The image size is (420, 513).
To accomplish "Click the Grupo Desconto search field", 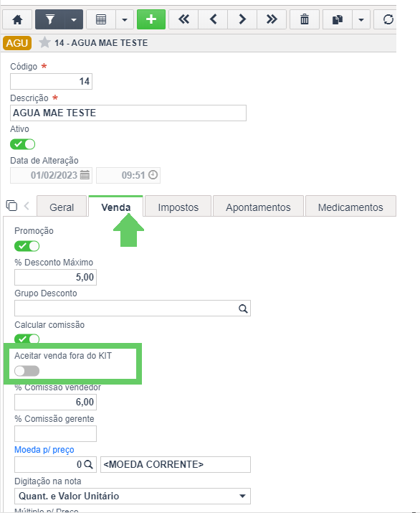I will [133, 309].
